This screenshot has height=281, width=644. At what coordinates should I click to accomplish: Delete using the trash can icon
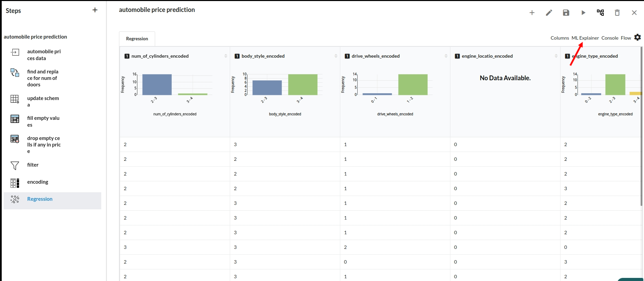[x=617, y=13]
